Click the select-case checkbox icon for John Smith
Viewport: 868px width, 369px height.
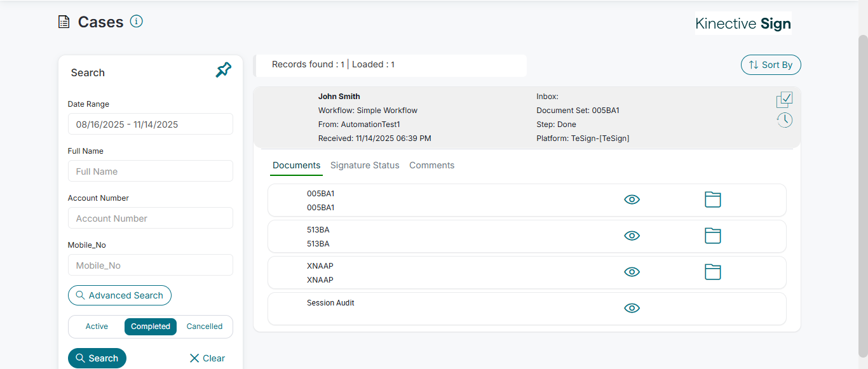click(x=785, y=100)
